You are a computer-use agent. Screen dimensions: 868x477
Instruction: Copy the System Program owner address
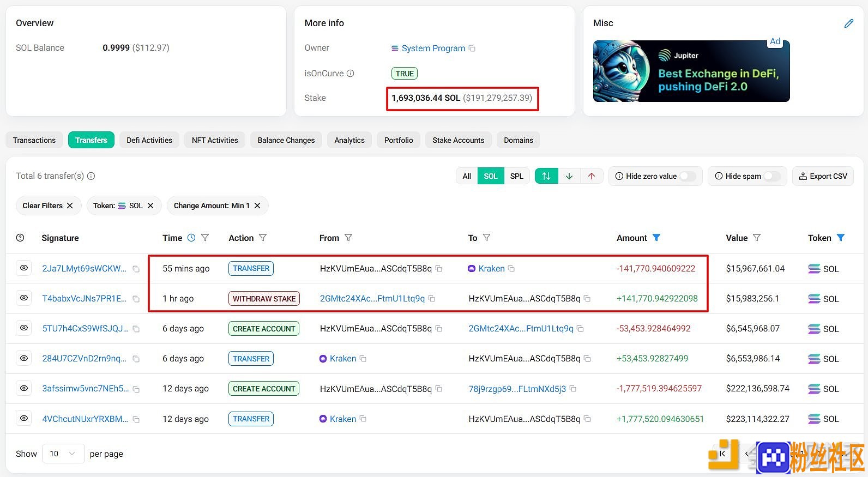pos(472,49)
